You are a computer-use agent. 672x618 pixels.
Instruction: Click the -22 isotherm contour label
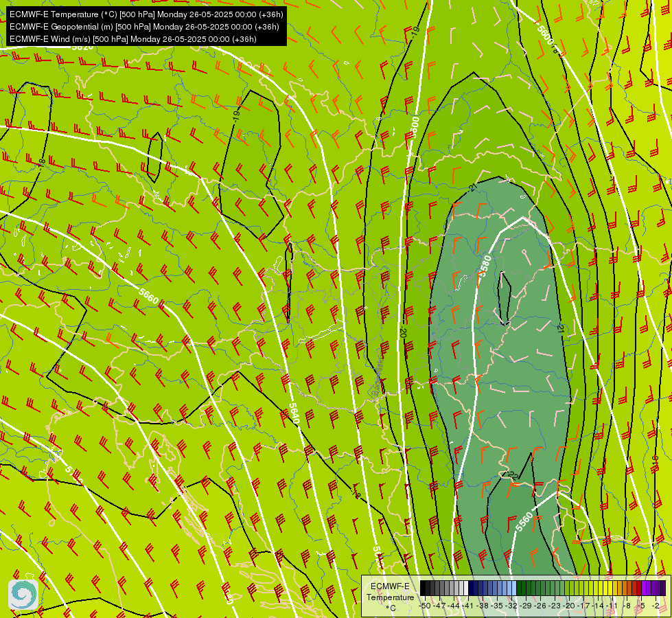[x=513, y=474]
